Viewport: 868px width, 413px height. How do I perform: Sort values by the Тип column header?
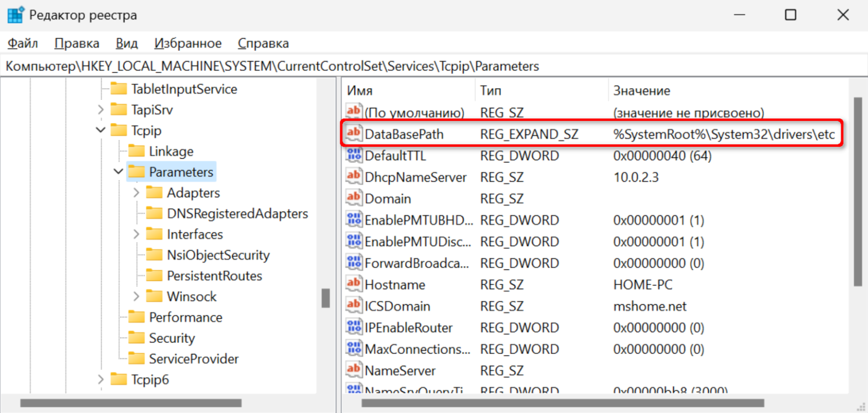[x=541, y=90]
